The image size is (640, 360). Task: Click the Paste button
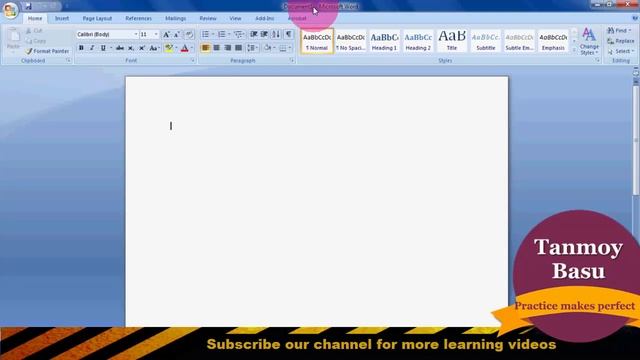13,40
